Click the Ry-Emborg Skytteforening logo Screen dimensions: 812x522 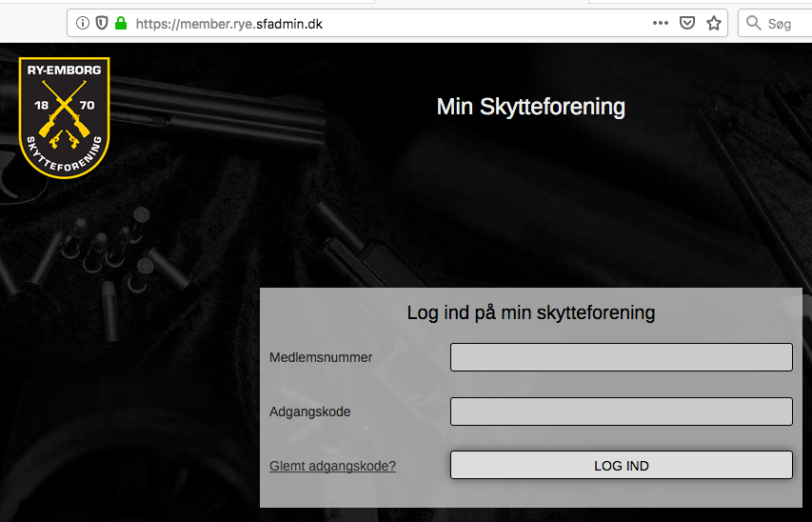point(64,118)
